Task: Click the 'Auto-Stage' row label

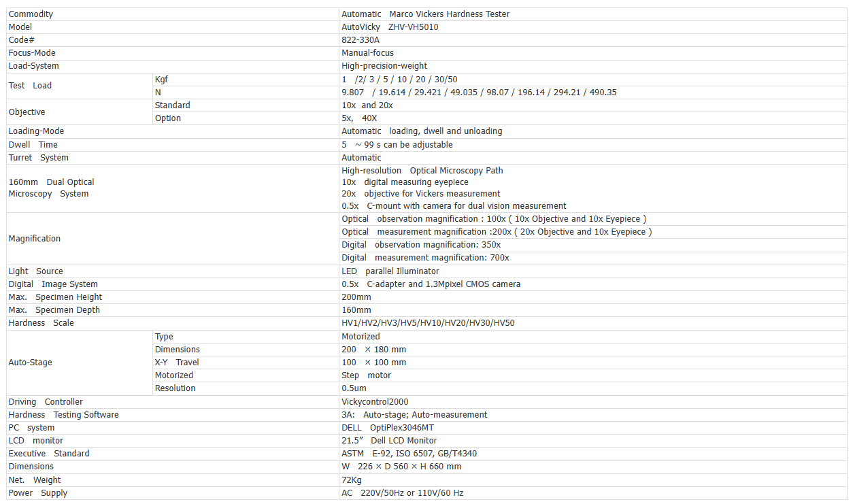Action: pyautogui.click(x=31, y=363)
